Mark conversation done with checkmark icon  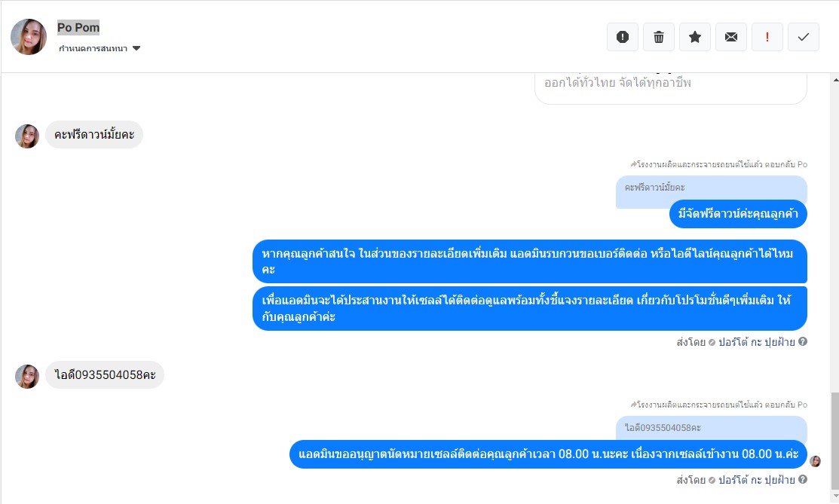pyautogui.click(x=803, y=37)
